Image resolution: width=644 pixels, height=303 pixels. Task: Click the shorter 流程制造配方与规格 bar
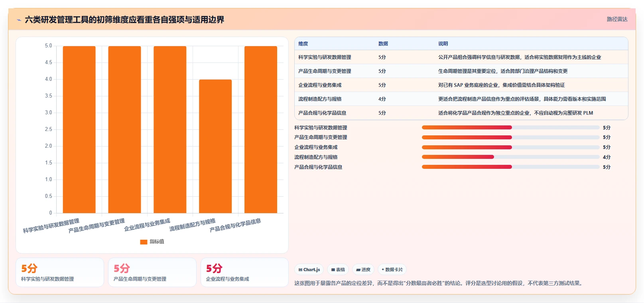(215, 146)
